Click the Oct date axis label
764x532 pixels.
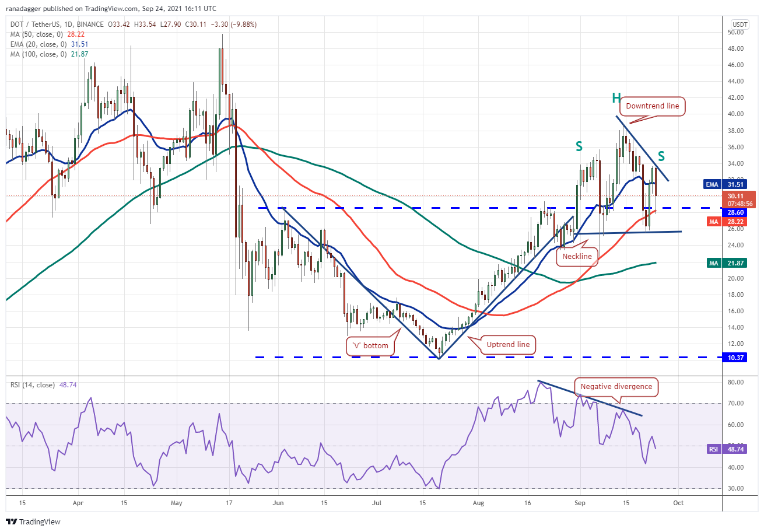678,502
